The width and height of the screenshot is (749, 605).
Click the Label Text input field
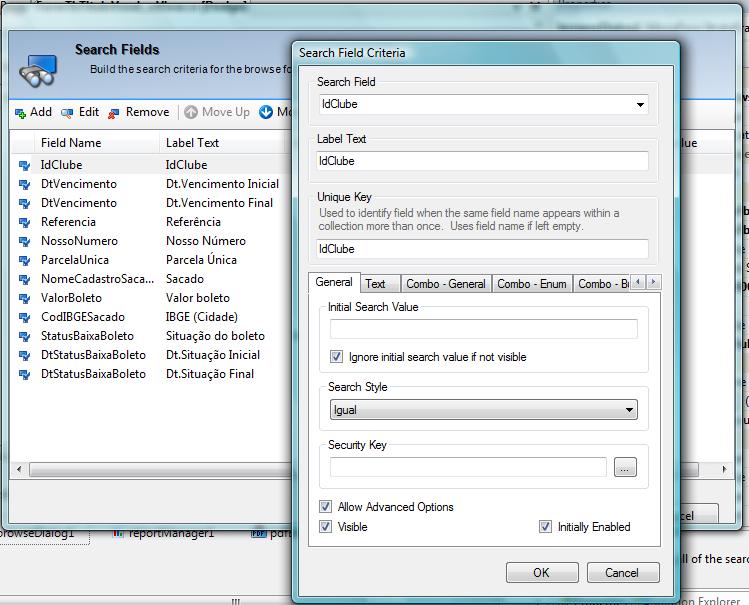click(x=482, y=161)
